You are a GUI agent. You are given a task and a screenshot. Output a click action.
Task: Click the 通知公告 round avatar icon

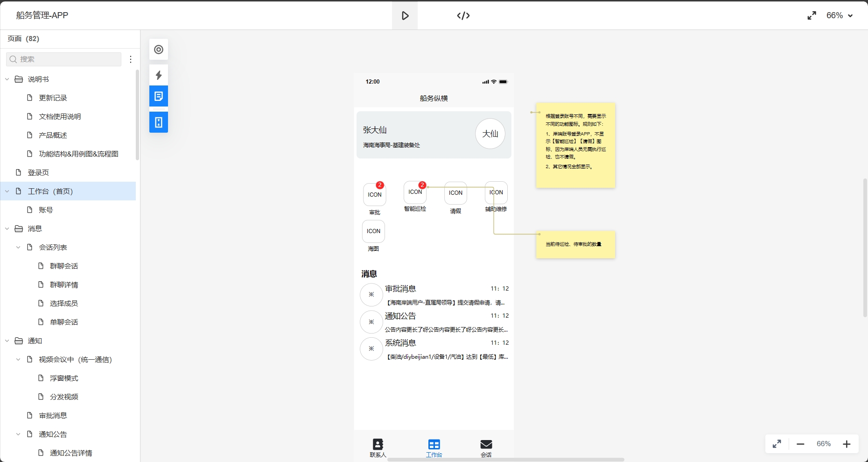[371, 322]
